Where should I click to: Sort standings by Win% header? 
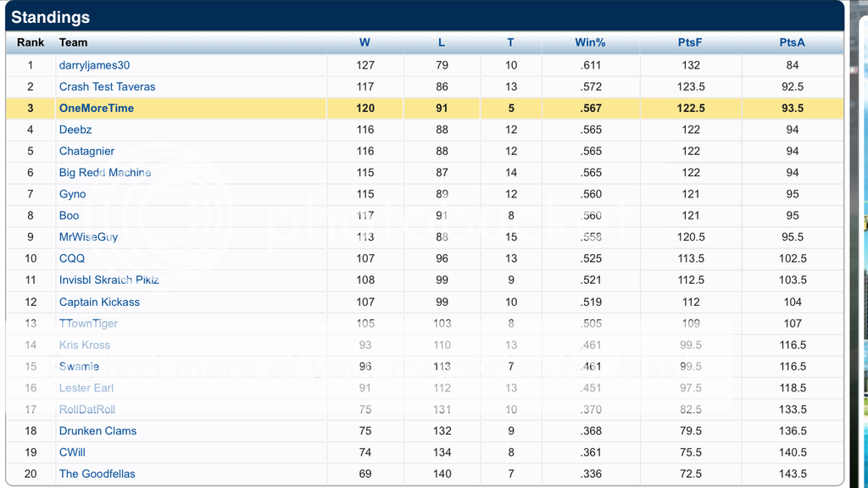pos(590,42)
